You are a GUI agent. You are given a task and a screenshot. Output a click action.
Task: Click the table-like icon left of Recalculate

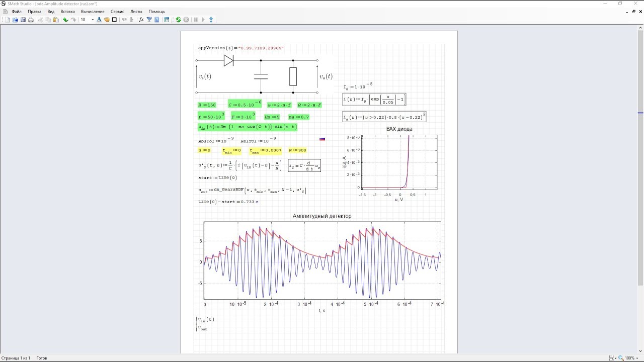coord(167,20)
